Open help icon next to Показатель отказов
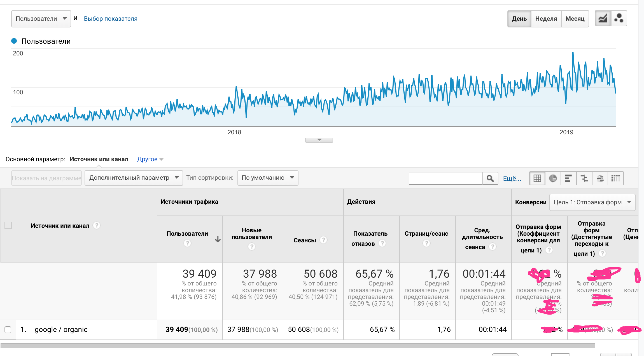 (382, 243)
